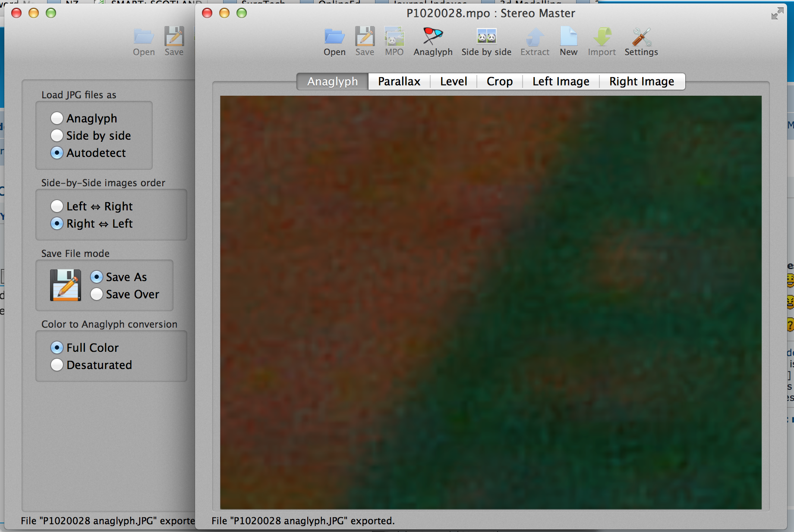Screen dimensions: 794x532
Task: Switch to the Parallax tab
Action: 399,81
